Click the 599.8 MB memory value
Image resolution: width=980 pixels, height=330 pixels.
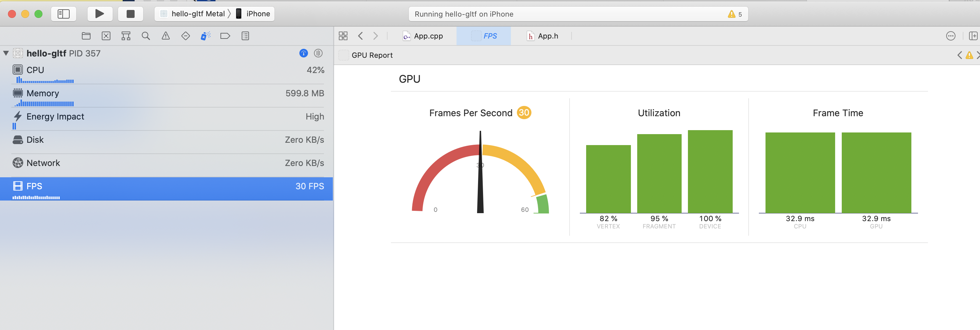[x=305, y=93]
